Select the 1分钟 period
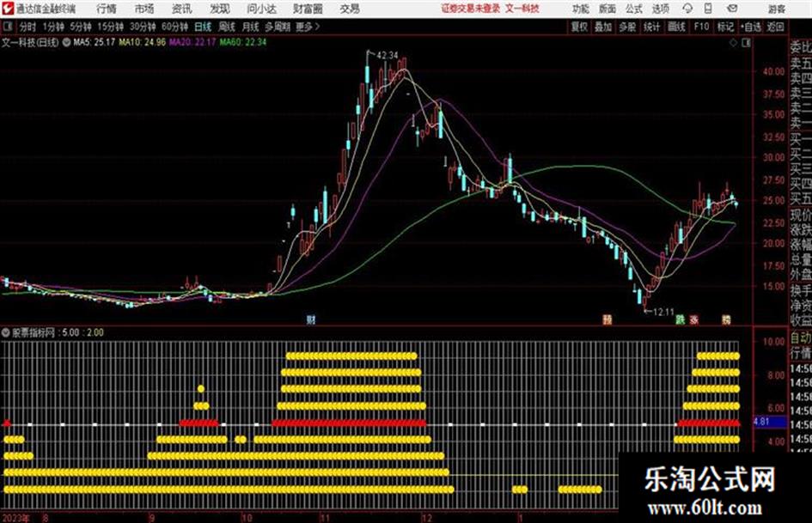Screen dimensions: 812x523 [53, 27]
